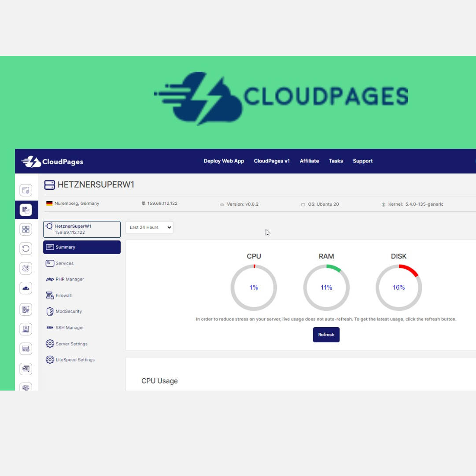Click the Ubuntu icon in server card
The width and height of the screenshot is (476, 476).
coord(49,226)
